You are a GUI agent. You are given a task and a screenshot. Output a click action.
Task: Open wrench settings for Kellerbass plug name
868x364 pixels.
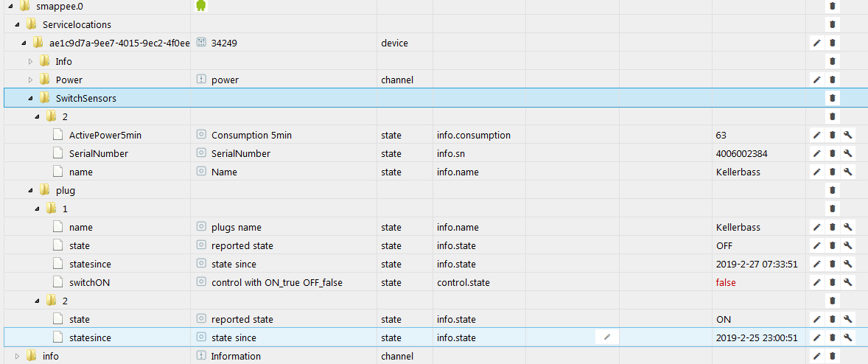tap(847, 227)
